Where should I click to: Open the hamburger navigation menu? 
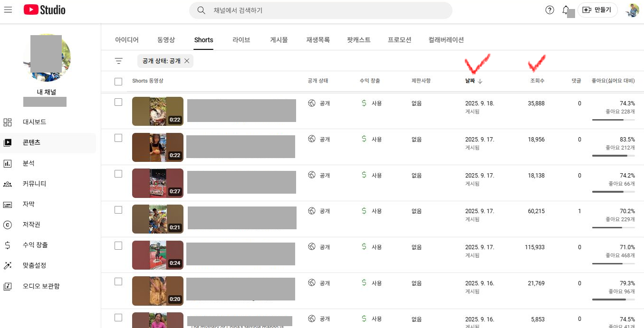[x=8, y=10]
